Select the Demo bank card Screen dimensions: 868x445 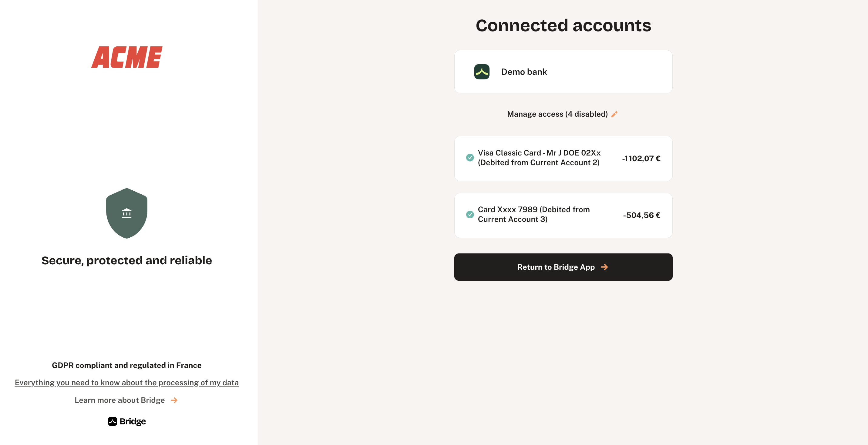point(563,72)
